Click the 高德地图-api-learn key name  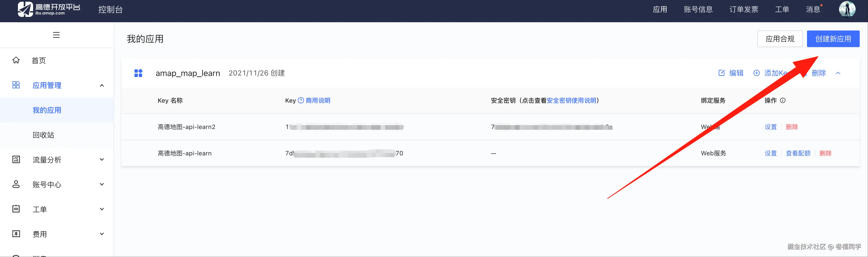pos(185,153)
